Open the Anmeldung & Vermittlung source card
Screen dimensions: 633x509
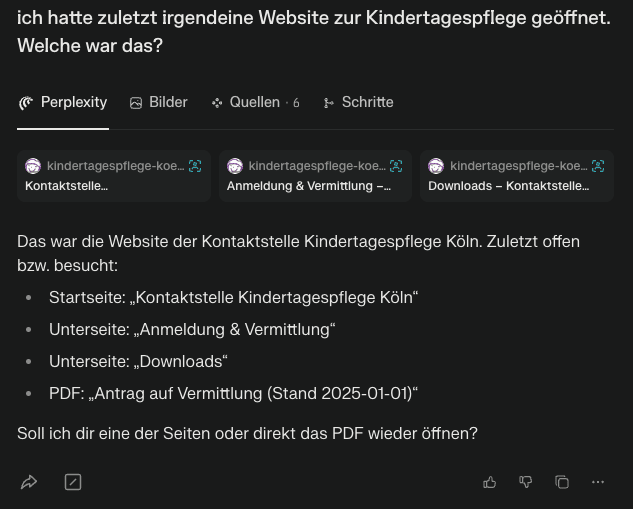[x=315, y=176]
